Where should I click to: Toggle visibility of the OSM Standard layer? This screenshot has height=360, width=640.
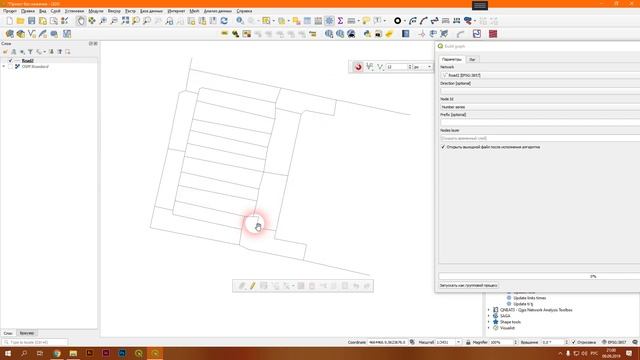click(11, 67)
